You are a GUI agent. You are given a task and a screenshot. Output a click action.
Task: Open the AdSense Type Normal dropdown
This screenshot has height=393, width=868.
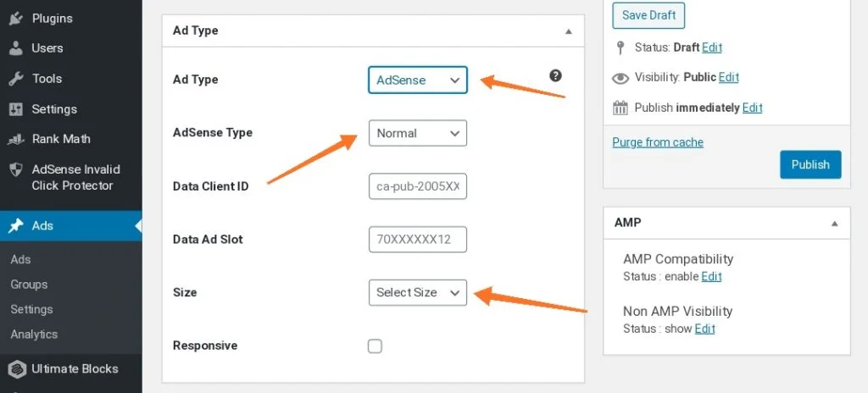coord(418,133)
